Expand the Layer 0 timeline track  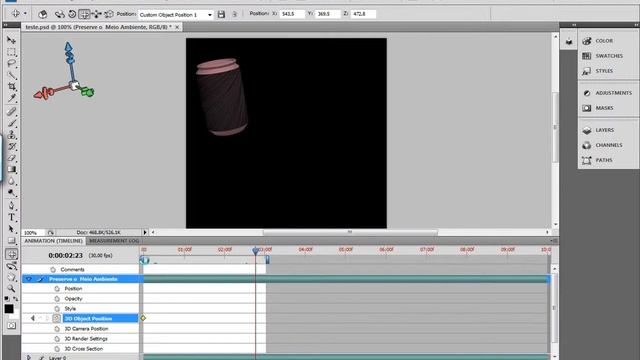tap(29, 358)
